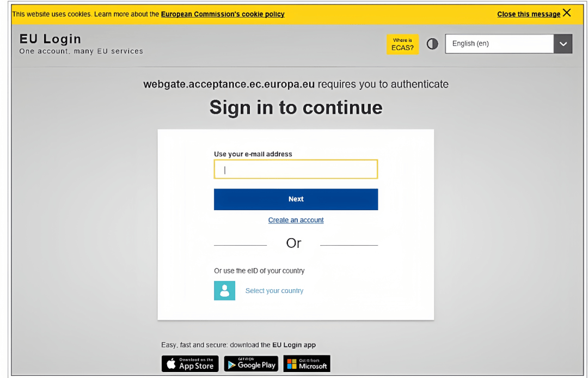Click the blue Next button
Viewport: 588px width, 378px height.
(x=296, y=199)
